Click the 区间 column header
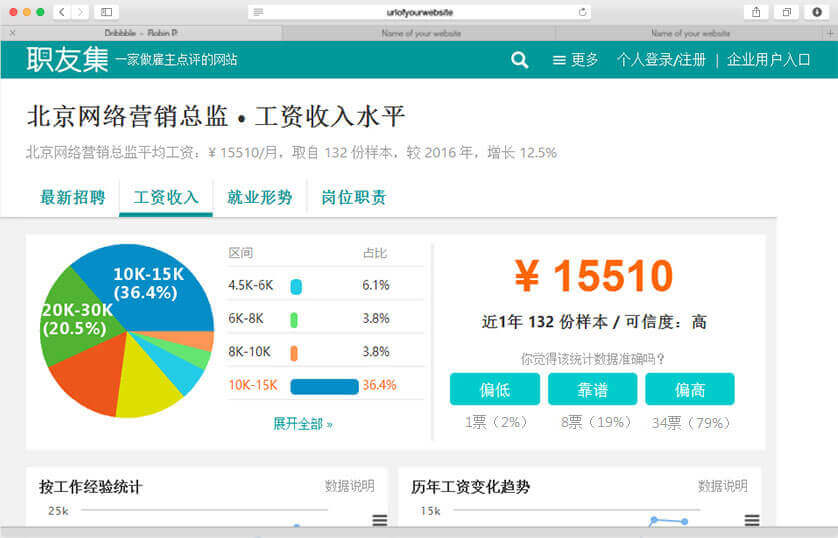838x538 pixels. click(x=240, y=253)
